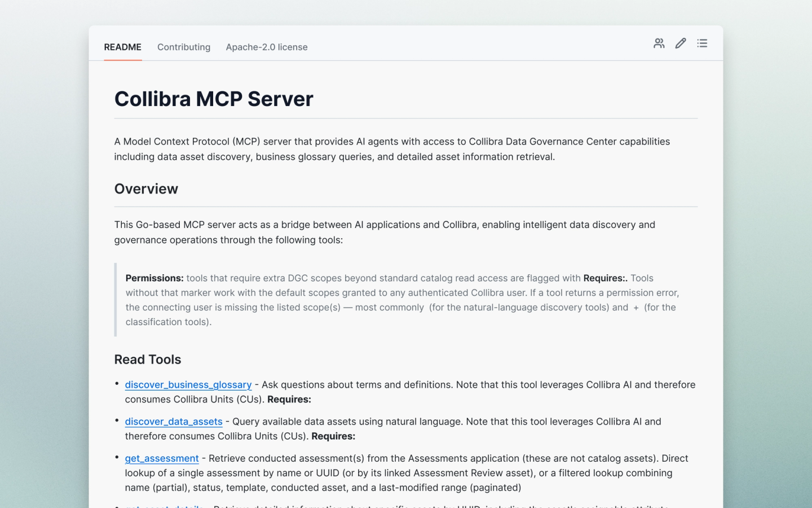Screen dimensions: 812x508
Task: Click the Requires: text after discover_data_assets
Action: 333,436
